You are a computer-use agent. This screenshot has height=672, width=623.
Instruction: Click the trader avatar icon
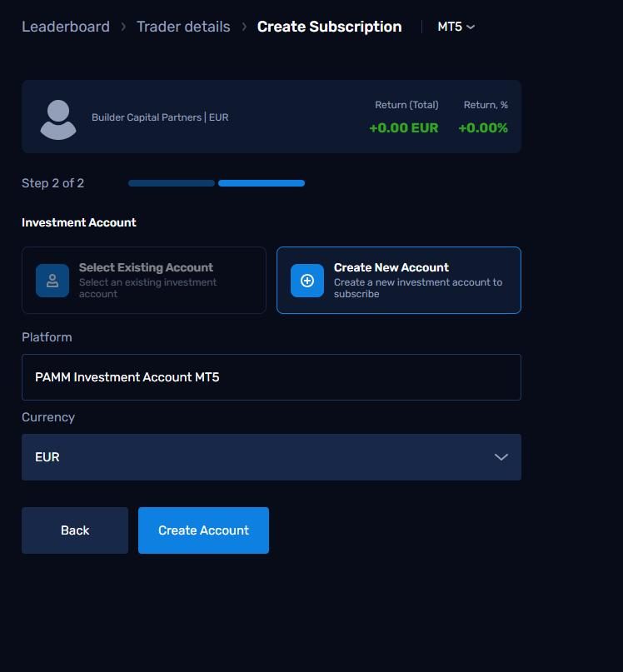pyautogui.click(x=58, y=120)
